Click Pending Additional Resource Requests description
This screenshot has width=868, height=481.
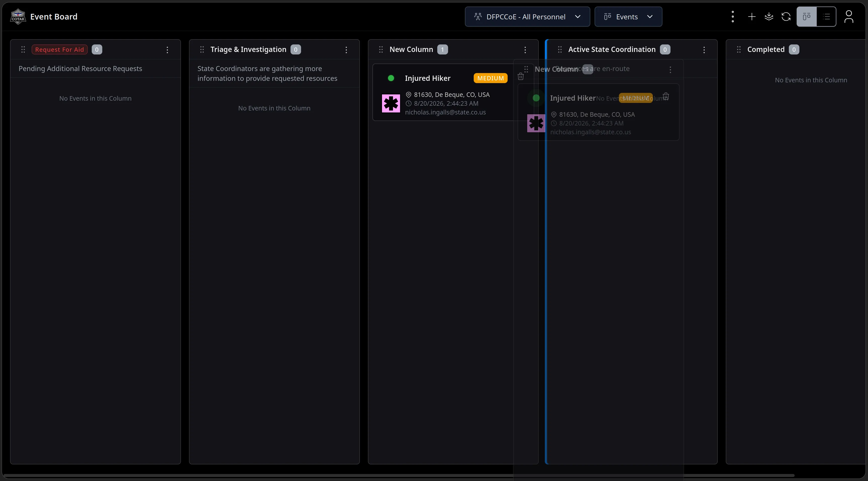[80, 69]
